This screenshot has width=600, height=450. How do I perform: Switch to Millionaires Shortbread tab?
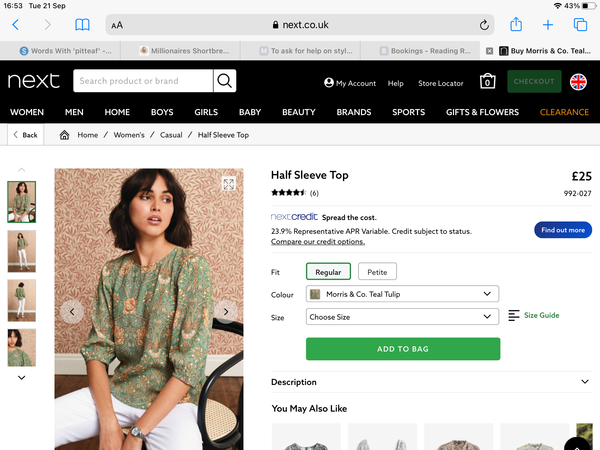click(185, 51)
